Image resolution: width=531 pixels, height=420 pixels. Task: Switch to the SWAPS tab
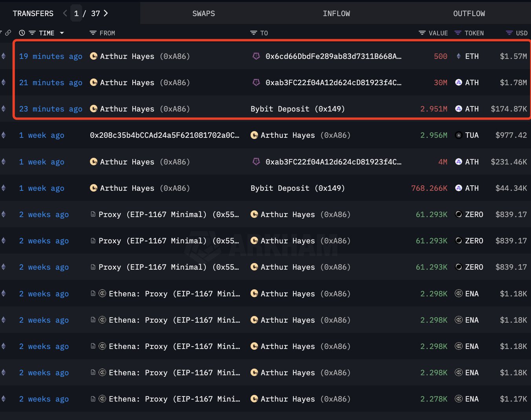click(203, 13)
